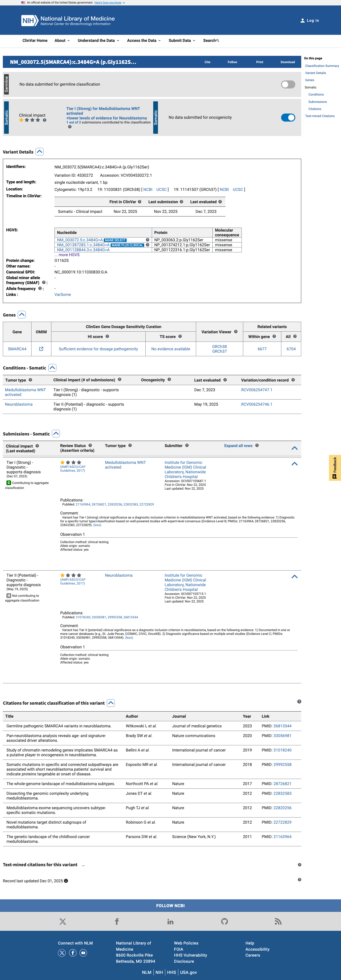Open the OMIM external link icon
The height and width of the screenshot is (980, 341).
point(41,349)
